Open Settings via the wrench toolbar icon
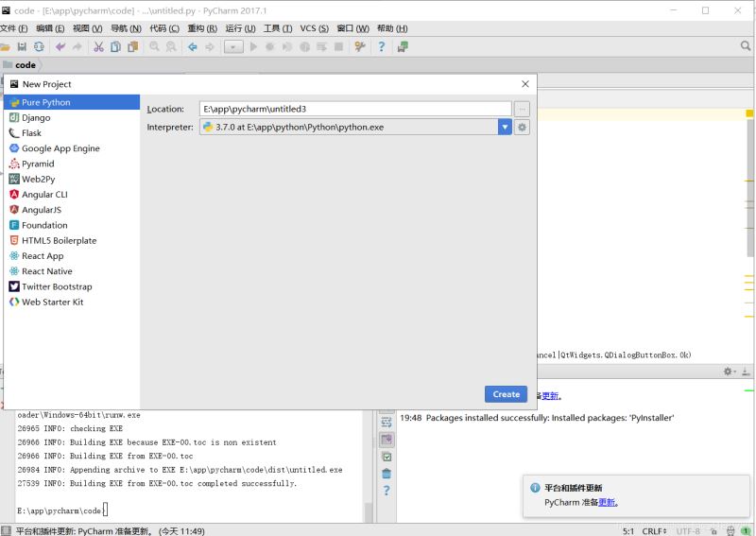The image size is (756, 536). [x=360, y=47]
